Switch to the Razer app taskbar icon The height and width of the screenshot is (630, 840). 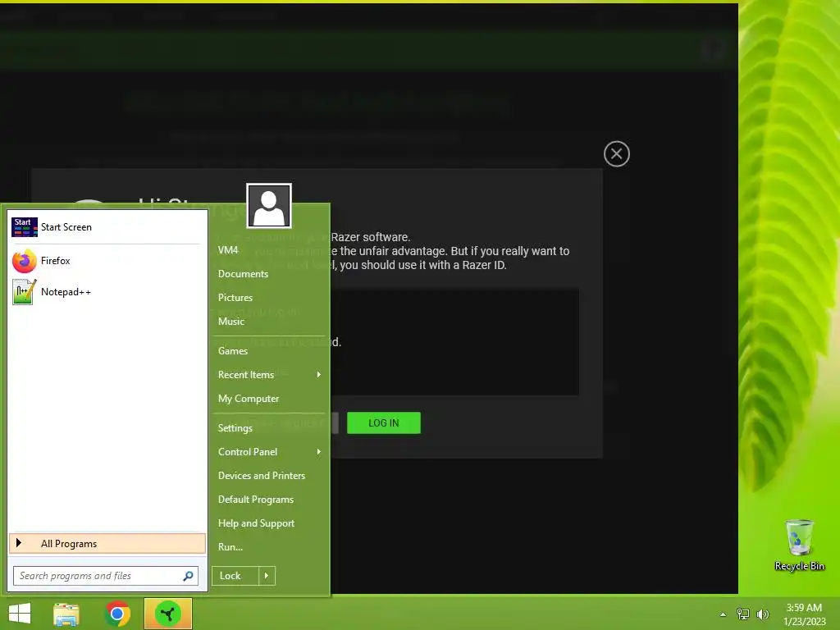(168, 614)
